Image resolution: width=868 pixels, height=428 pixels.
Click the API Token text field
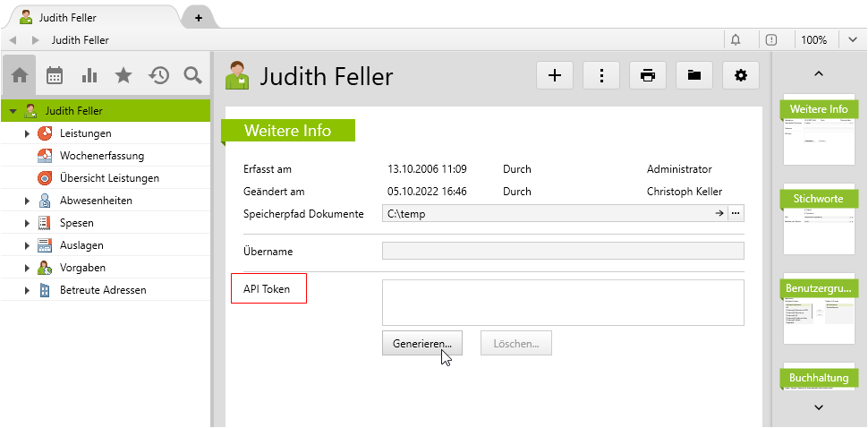pyautogui.click(x=563, y=302)
